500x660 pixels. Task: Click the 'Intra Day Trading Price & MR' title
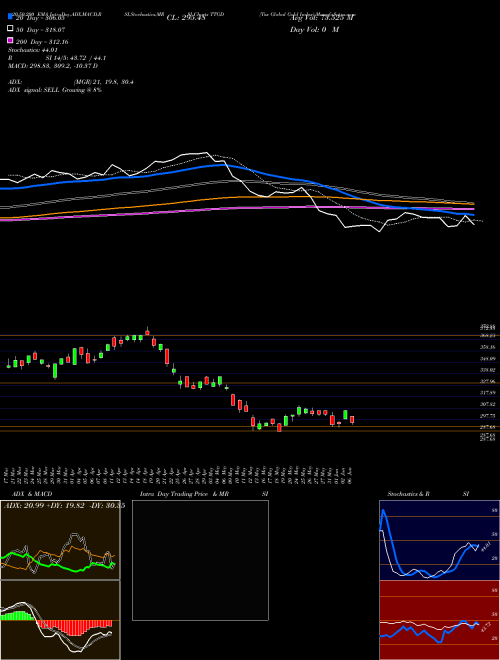(184, 494)
